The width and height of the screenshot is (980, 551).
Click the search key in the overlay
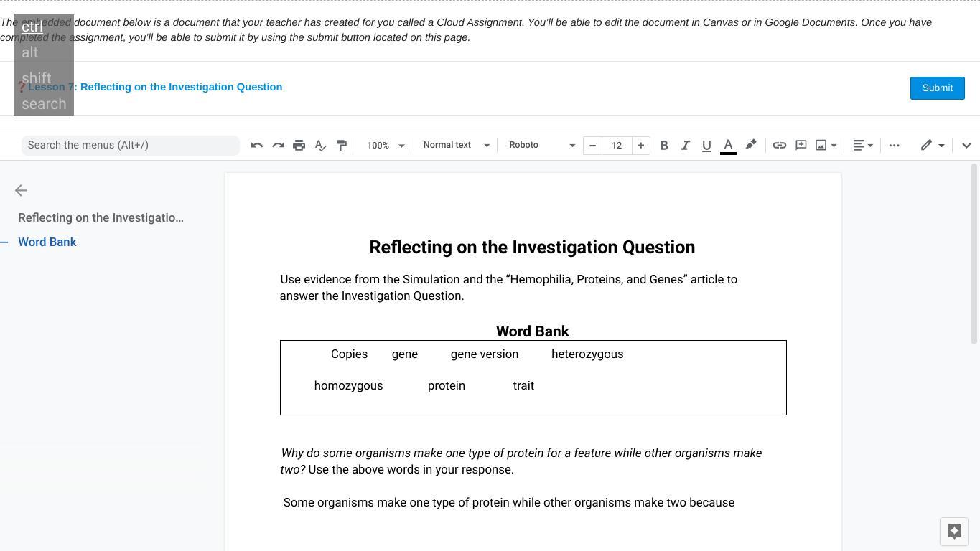pos(44,104)
